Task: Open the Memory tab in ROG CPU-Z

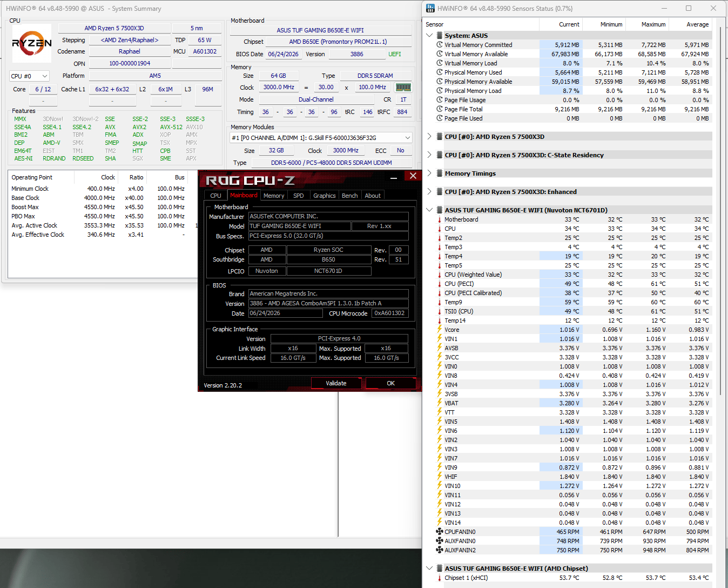Action: coord(274,196)
